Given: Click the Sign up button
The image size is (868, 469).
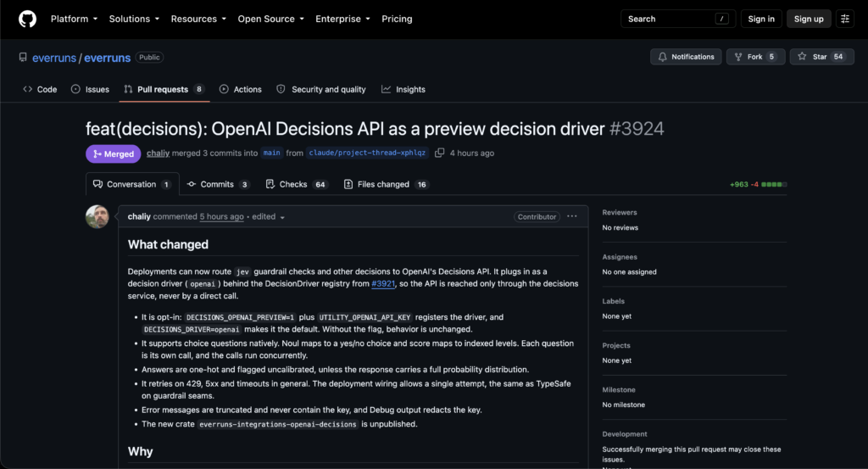Looking at the screenshot, I should [x=809, y=19].
